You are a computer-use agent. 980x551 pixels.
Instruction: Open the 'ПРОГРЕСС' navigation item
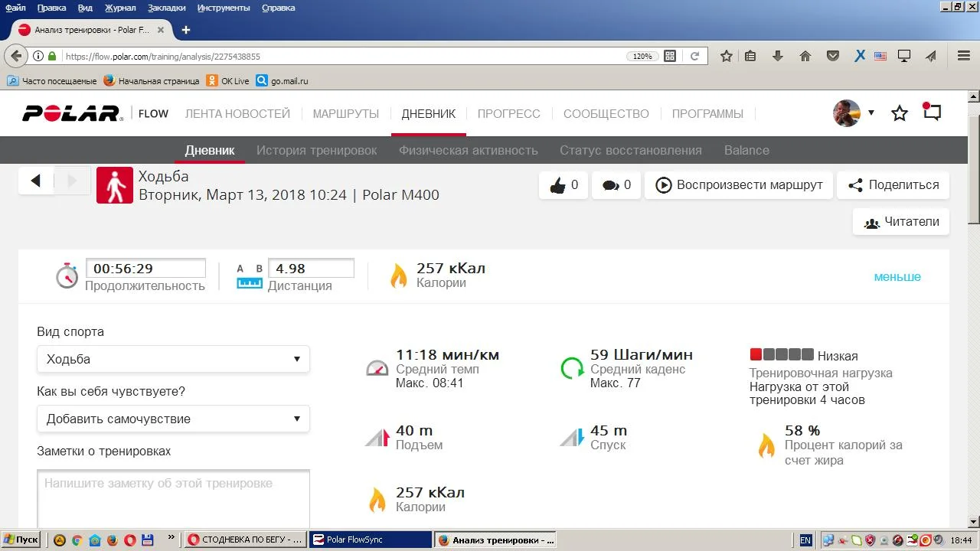(x=508, y=113)
